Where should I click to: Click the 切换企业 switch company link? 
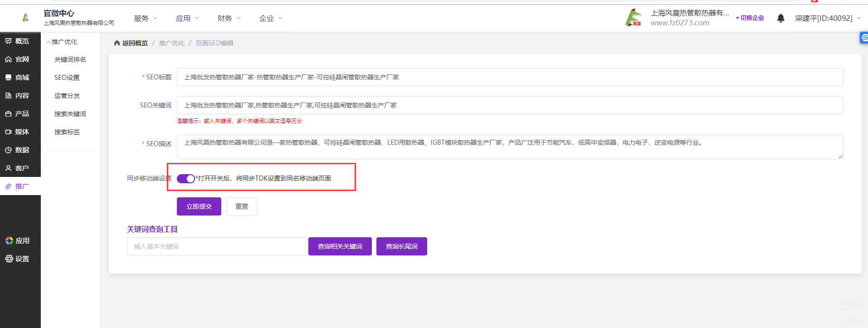(x=751, y=18)
